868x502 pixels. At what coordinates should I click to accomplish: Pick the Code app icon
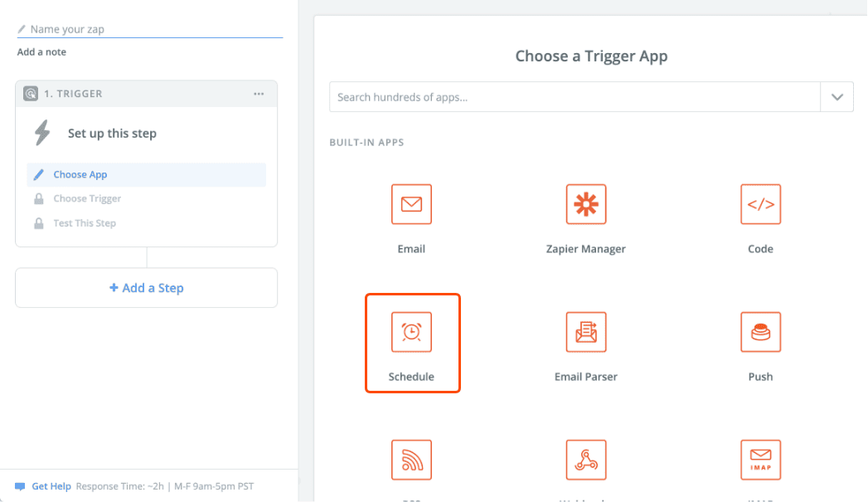pos(760,204)
